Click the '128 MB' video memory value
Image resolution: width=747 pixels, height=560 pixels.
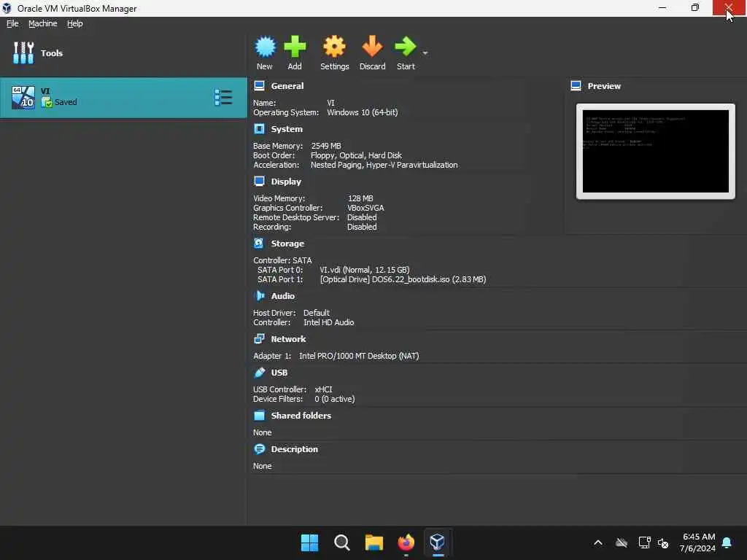tap(360, 198)
